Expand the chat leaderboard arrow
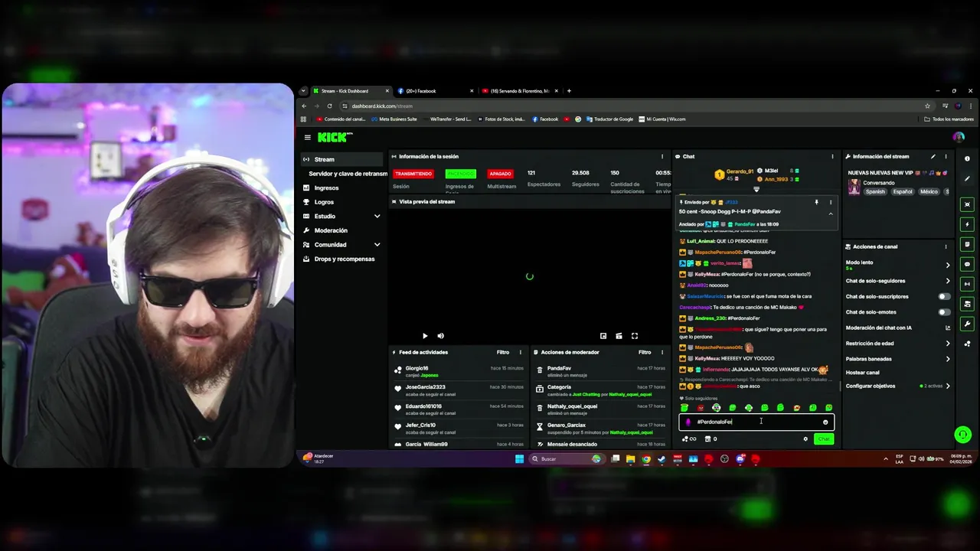The width and height of the screenshot is (980, 551). coord(756,190)
